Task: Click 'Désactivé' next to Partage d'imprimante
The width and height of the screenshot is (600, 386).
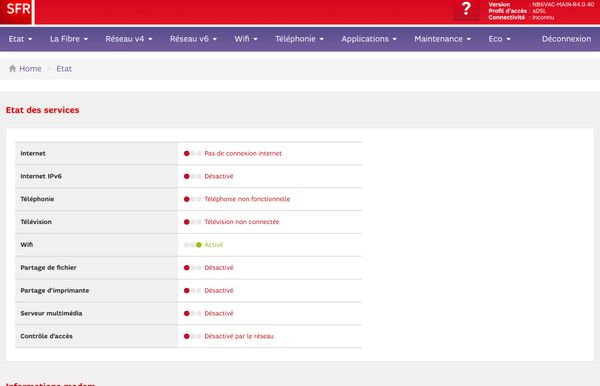Action: coord(219,291)
